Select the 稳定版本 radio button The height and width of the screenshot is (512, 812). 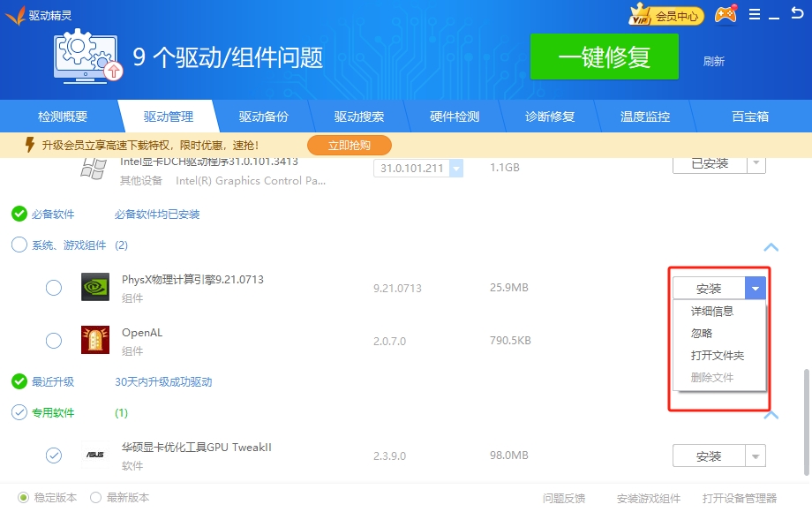pos(23,498)
